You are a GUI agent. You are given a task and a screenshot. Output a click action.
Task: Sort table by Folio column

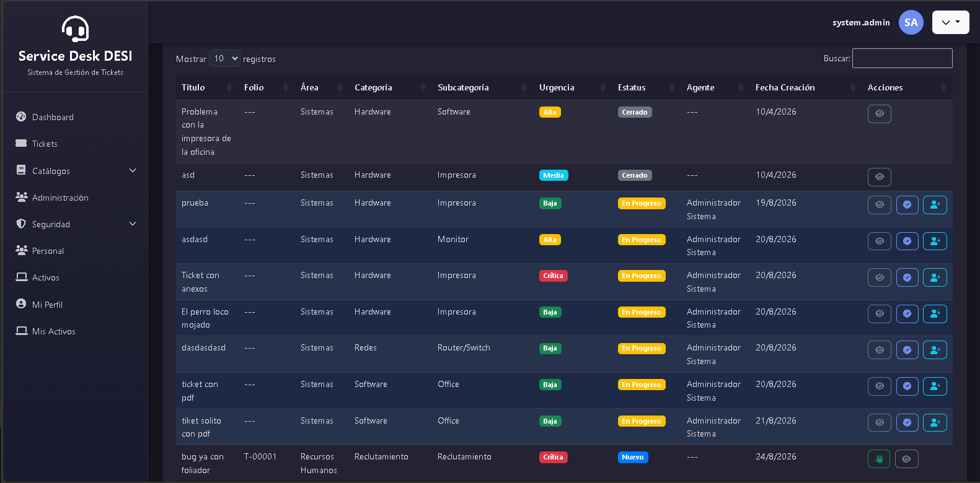click(x=267, y=87)
